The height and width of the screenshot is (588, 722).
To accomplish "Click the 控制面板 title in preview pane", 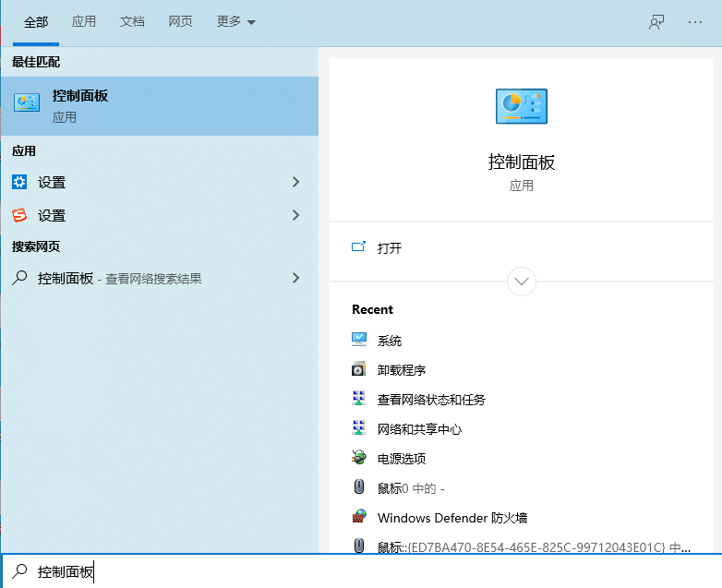I will 522,162.
